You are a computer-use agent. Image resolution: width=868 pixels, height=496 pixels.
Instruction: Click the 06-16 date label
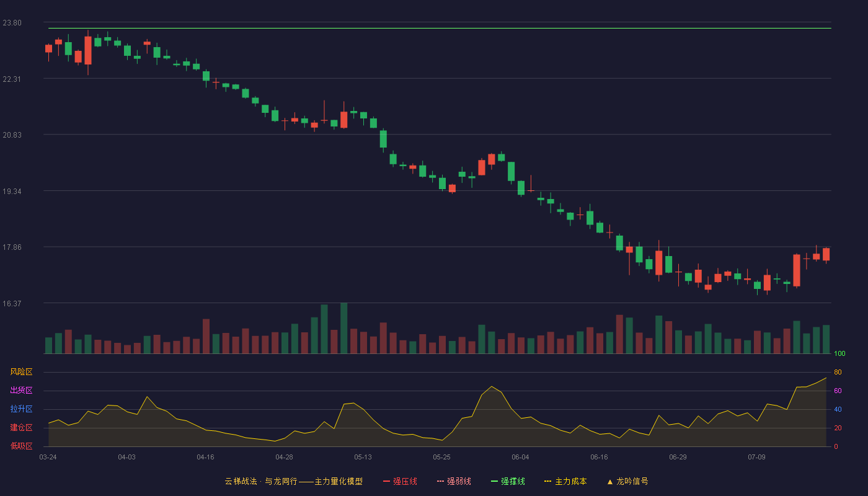(x=599, y=457)
